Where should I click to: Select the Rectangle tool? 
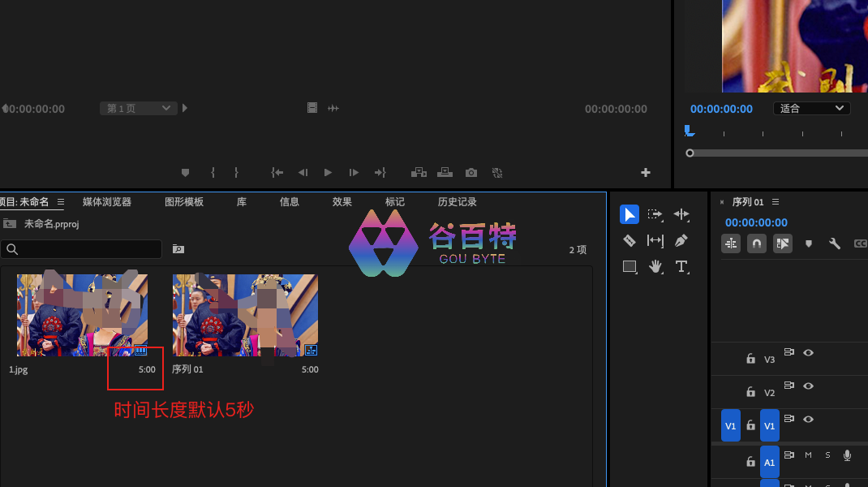(x=629, y=266)
